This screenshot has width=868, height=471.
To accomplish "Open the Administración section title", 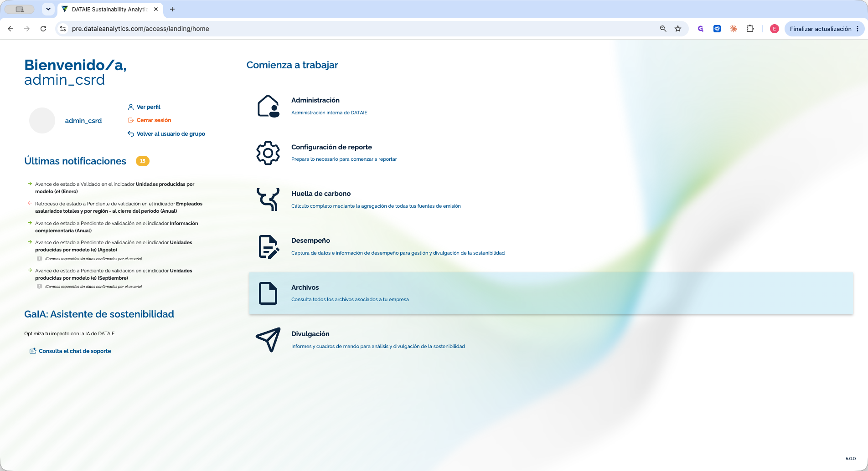I will pyautogui.click(x=315, y=100).
